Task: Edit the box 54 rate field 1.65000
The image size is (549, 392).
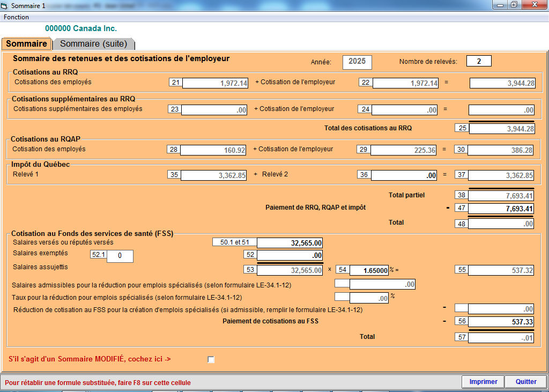Action: coord(369,271)
